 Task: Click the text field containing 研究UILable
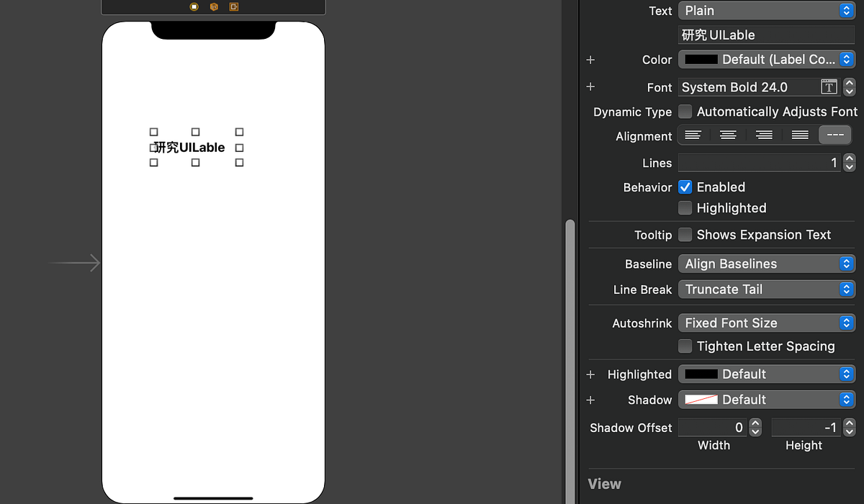pos(765,35)
